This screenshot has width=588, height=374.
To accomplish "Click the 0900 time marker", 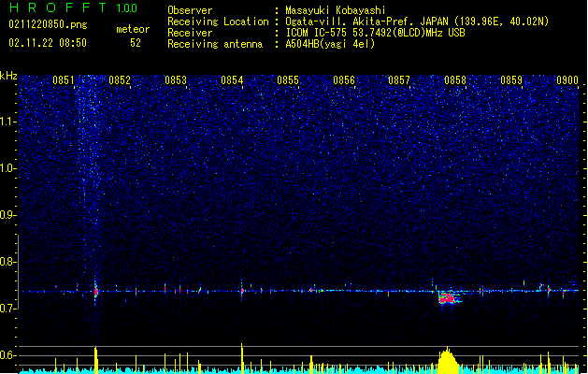I will [567, 79].
